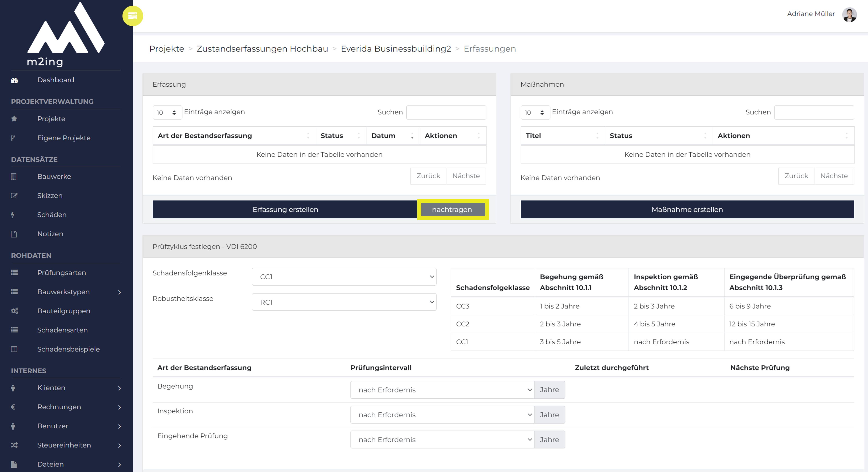The height and width of the screenshot is (472, 868).
Task: Expand the Klienten submenu
Action: click(x=119, y=388)
